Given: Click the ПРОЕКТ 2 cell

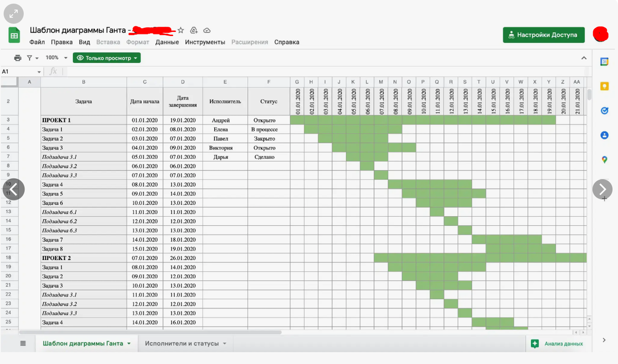Looking at the screenshot, I should (84, 258).
